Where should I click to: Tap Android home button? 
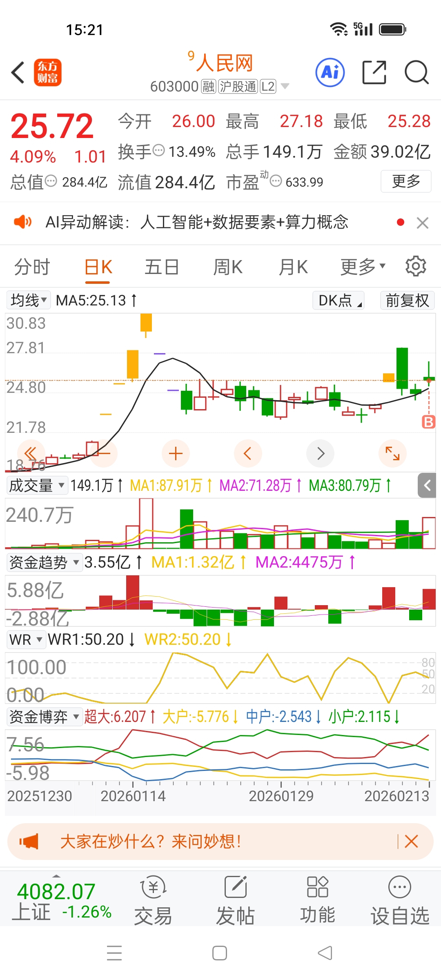click(220, 953)
